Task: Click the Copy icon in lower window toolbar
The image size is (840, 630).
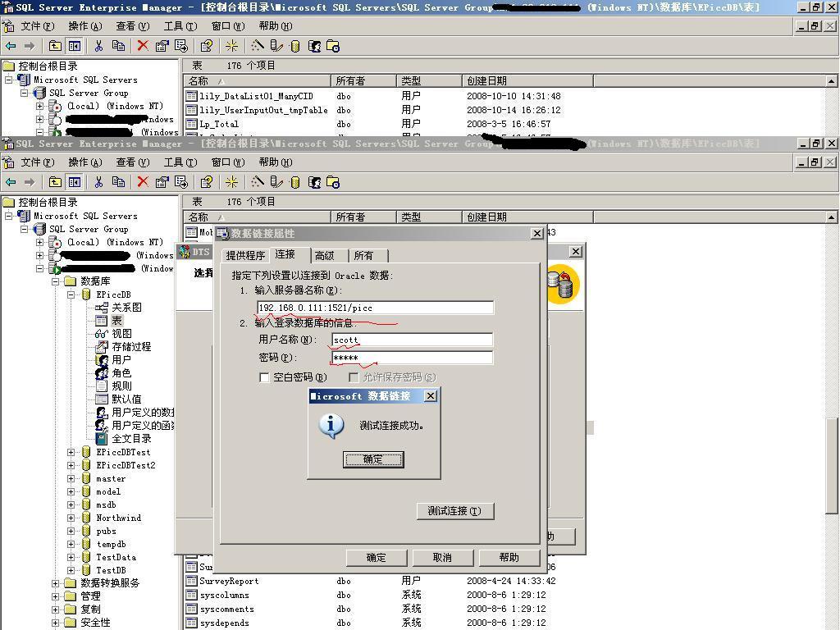Action: pos(118,183)
